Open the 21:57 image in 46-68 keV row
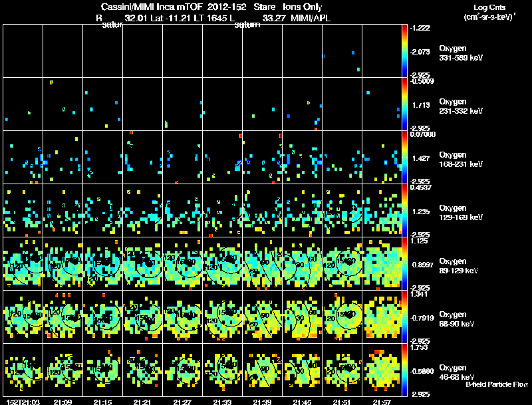Viewport: 532px width, 405px height. tap(382, 370)
